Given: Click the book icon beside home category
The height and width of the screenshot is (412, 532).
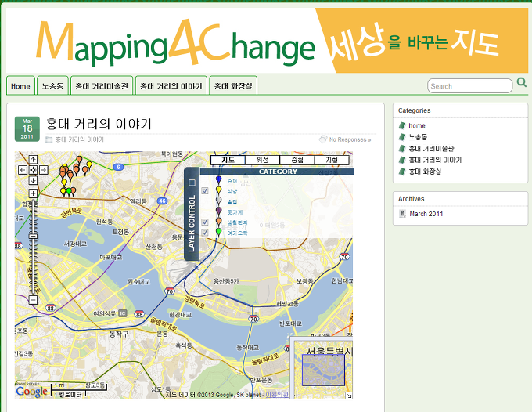Looking at the screenshot, I should (x=402, y=125).
